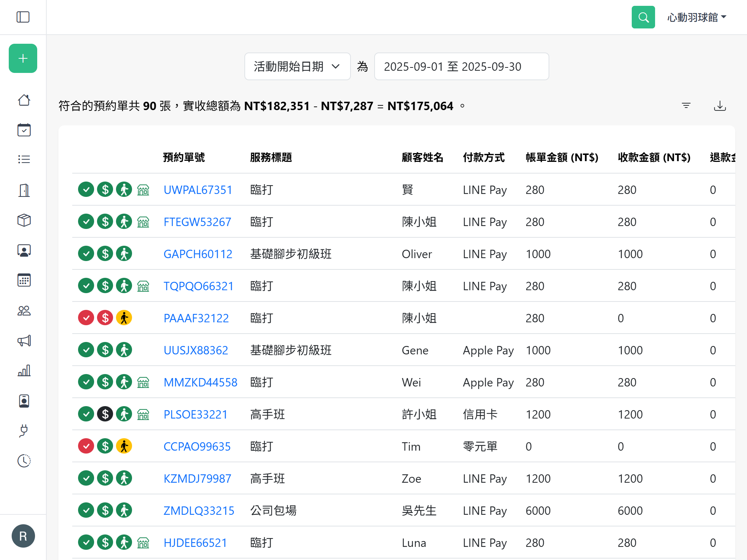Click red check status icon for PAAAF32122
The image size is (747, 560).
[86, 318]
